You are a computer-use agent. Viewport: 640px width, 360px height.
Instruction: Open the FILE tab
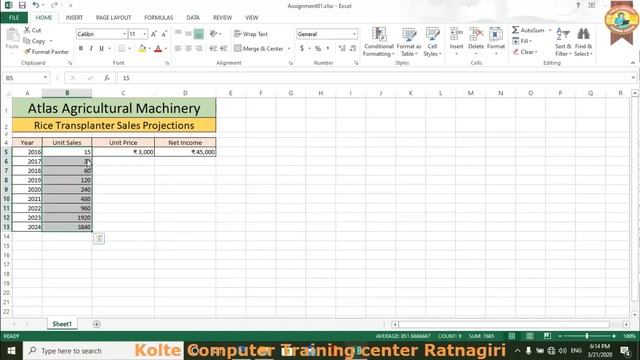pyautogui.click(x=14, y=18)
